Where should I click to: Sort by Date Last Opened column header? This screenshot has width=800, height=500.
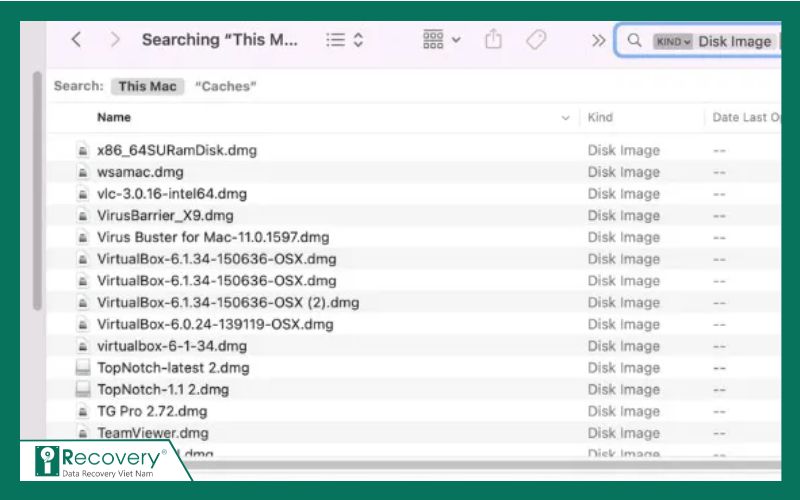click(746, 117)
